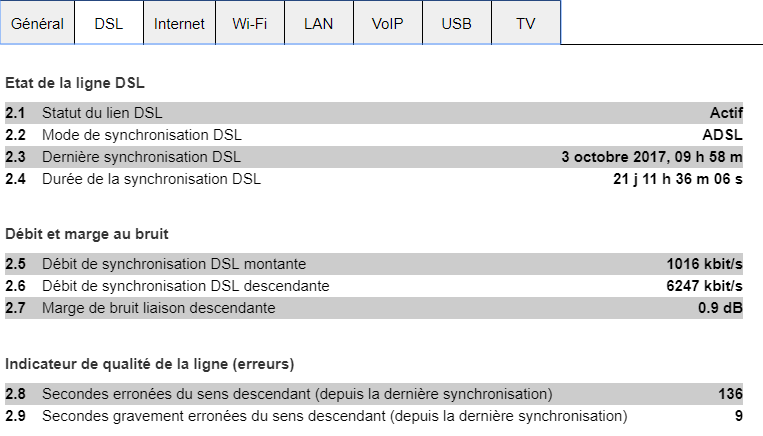
Task: Click 'Indicateur de qualité de la ligne' heading
Action: (149, 362)
